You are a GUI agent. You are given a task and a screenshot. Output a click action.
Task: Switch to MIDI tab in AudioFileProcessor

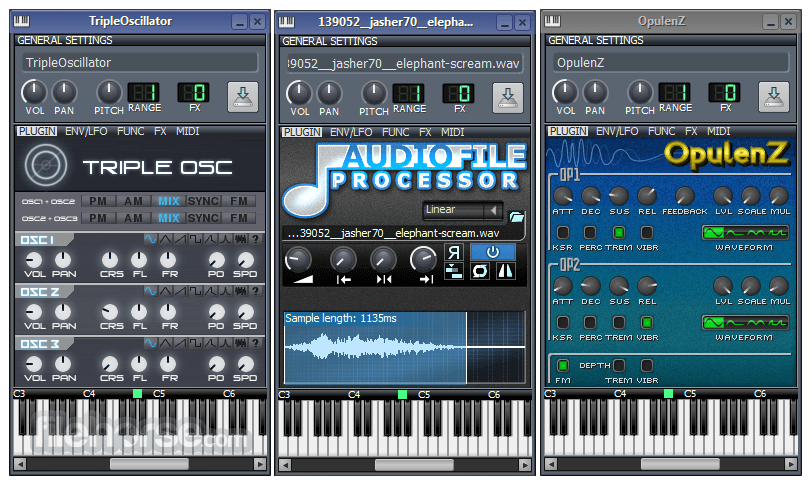coord(453,132)
